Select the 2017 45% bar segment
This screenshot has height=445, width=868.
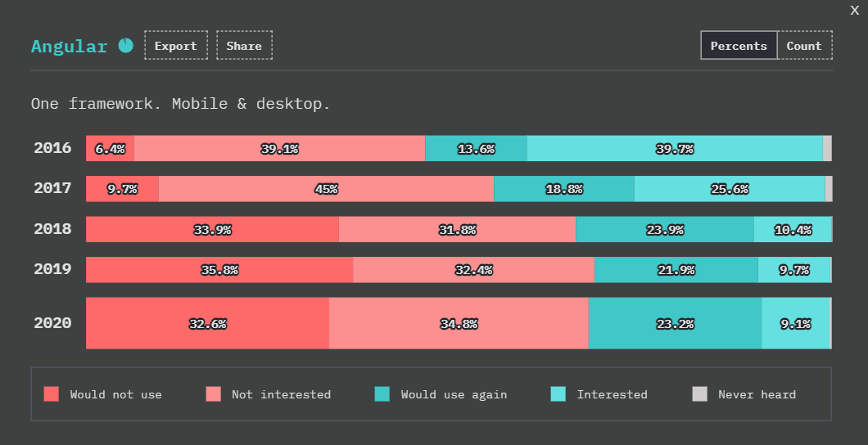326,189
